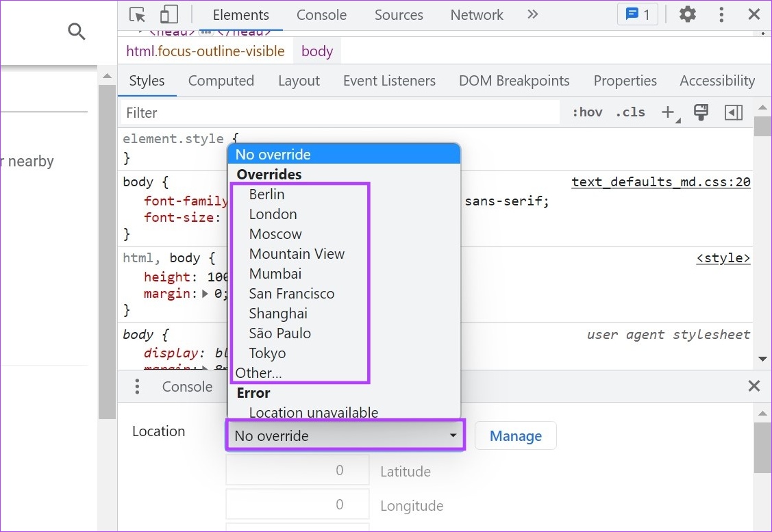Toggle element state with the :hov button
Viewport: 772px width, 532px height.
[586, 112]
